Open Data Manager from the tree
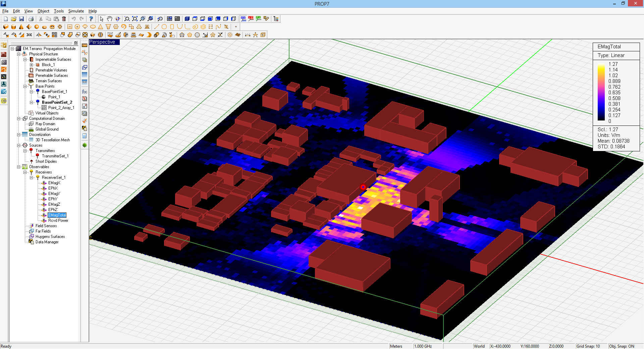The height and width of the screenshot is (349, 644). coord(47,242)
